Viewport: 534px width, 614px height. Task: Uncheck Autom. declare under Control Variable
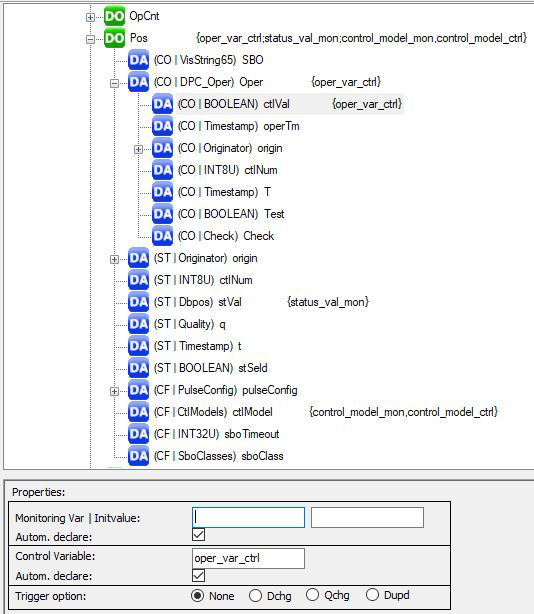click(198, 576)
